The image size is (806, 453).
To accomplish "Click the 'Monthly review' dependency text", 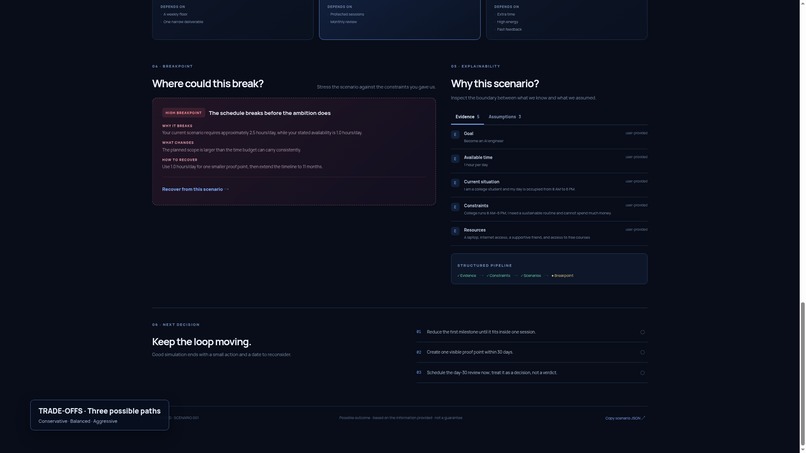I will (x=343, y=22).
